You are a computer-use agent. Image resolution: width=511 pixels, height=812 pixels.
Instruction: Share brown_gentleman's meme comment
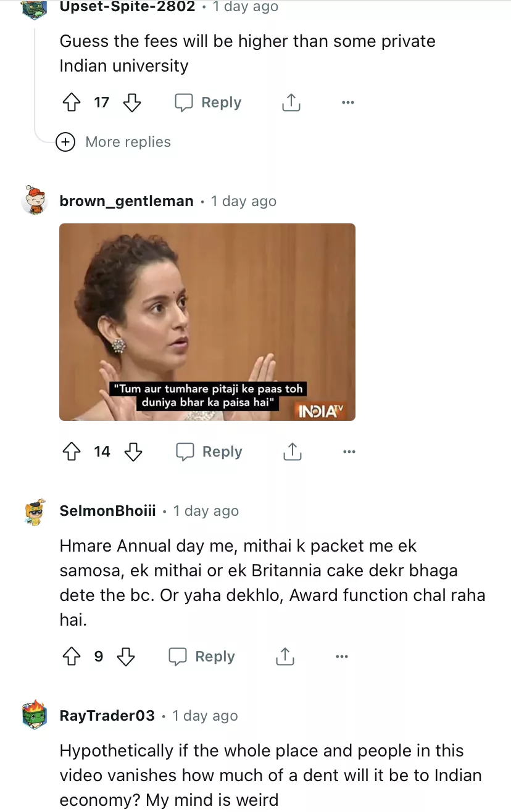pyautogui.click(x=292, y=452)
